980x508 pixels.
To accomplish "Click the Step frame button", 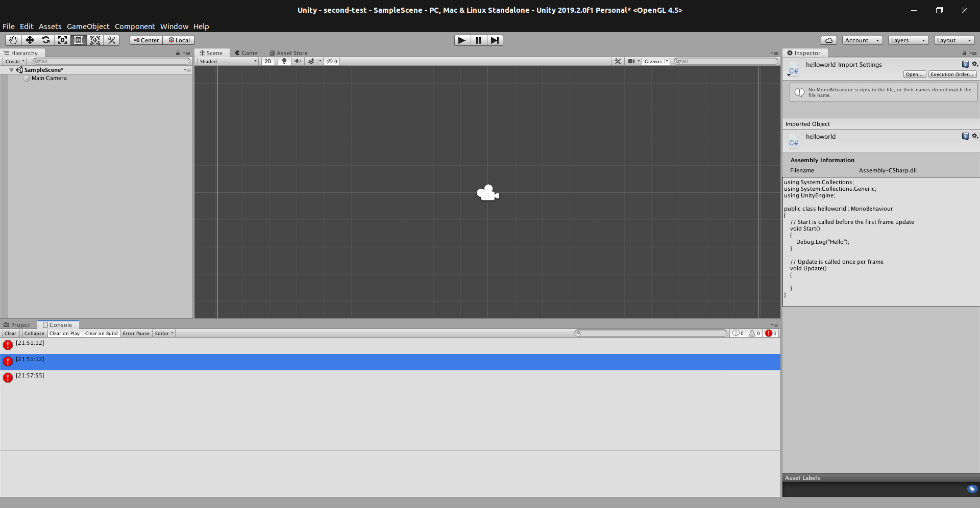I will tap(495, 40).
